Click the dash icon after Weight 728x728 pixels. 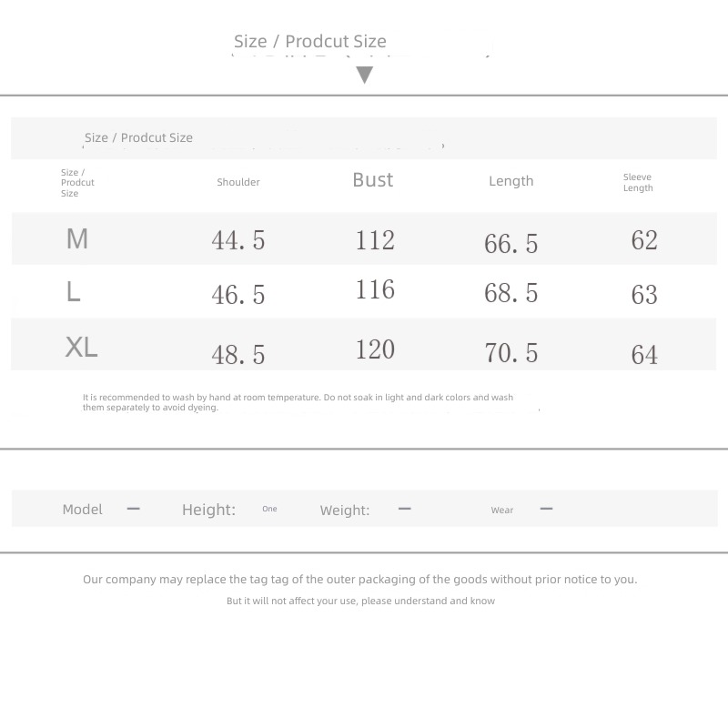tap(404, 509)
